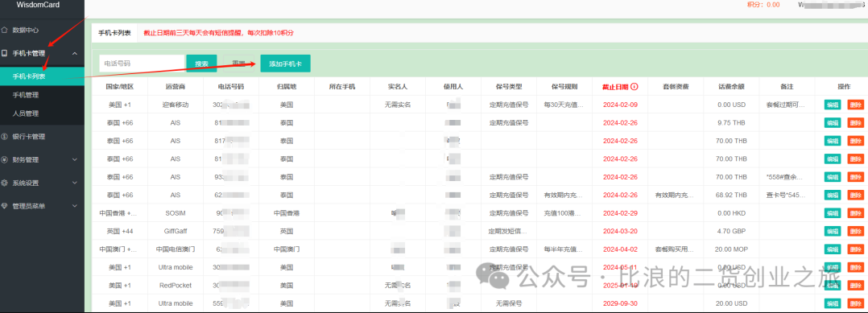This screenshot has height=313, width=868.
Task: Open 手机卡列表 in the sidebar submenu
Action: click(x=42, y=76)
